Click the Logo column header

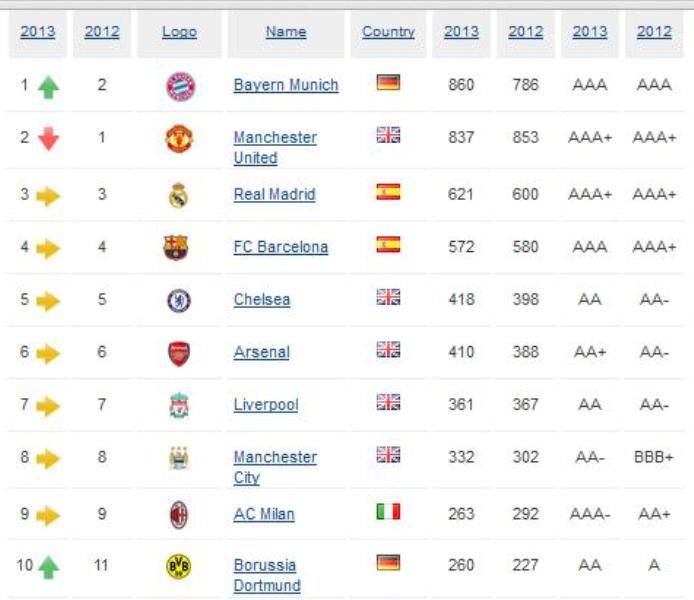[x=179, y=32]
